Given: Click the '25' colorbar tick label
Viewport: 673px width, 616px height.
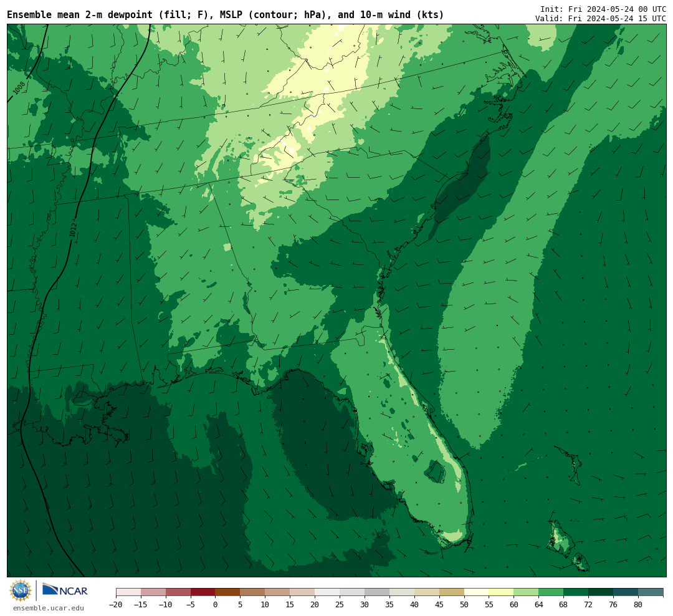Looking at the screenshot, I should click(x=340, y=604).
